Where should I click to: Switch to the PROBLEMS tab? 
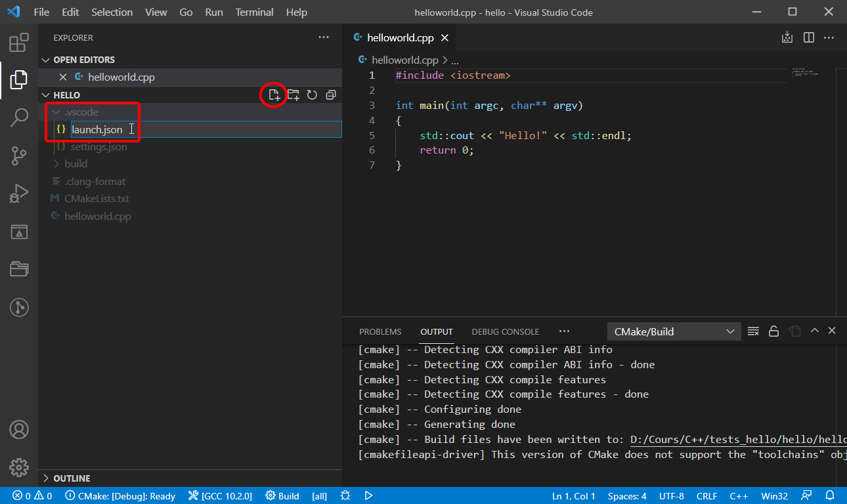click(380, 331)
